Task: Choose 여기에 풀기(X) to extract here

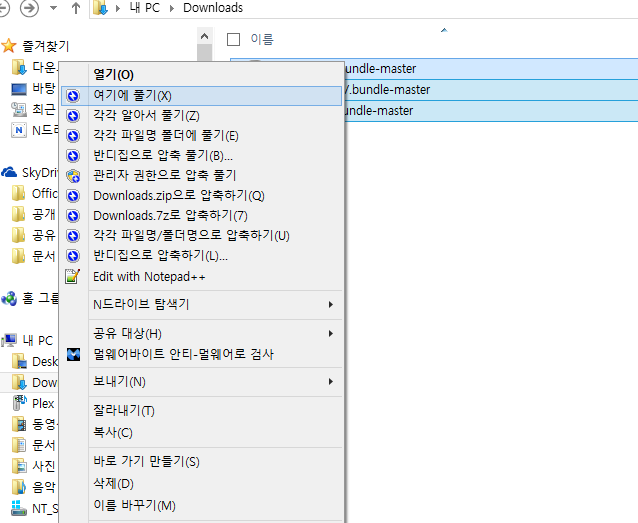Action: pos(201,96)
